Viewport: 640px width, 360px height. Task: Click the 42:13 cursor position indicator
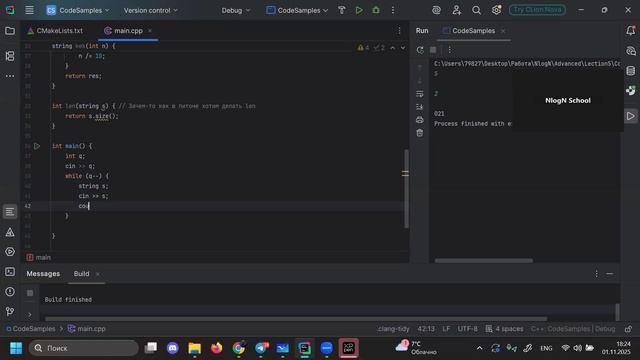[426, 329]
